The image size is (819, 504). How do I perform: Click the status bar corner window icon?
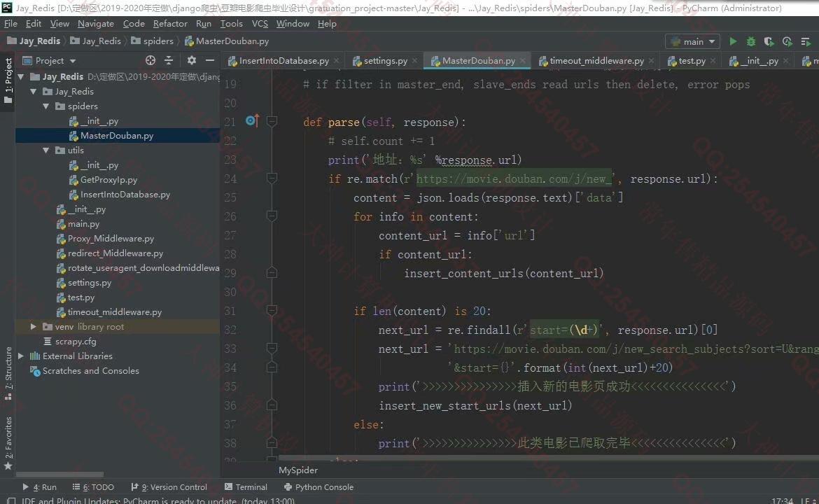pos(10,500)
